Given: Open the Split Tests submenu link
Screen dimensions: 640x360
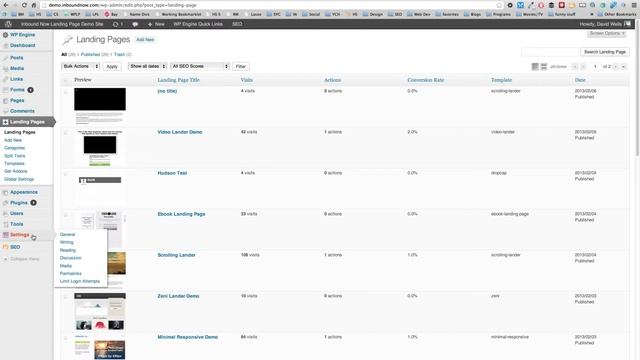Looking at the screenshot, I should pyautogui.click(x=15, y=156).
